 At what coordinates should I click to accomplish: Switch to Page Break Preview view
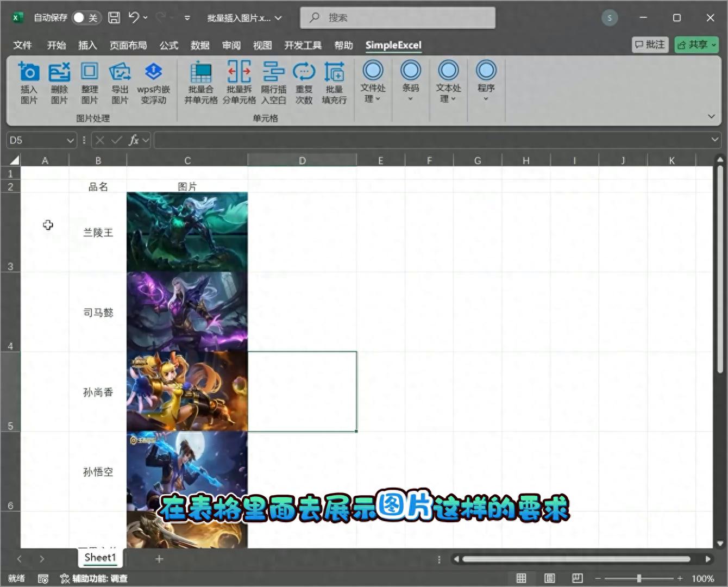click(x=577, y=578)
